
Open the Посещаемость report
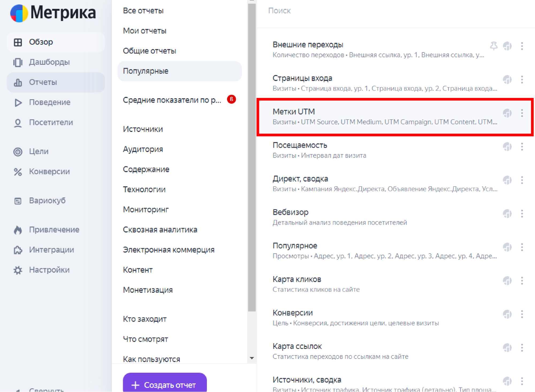300,145
